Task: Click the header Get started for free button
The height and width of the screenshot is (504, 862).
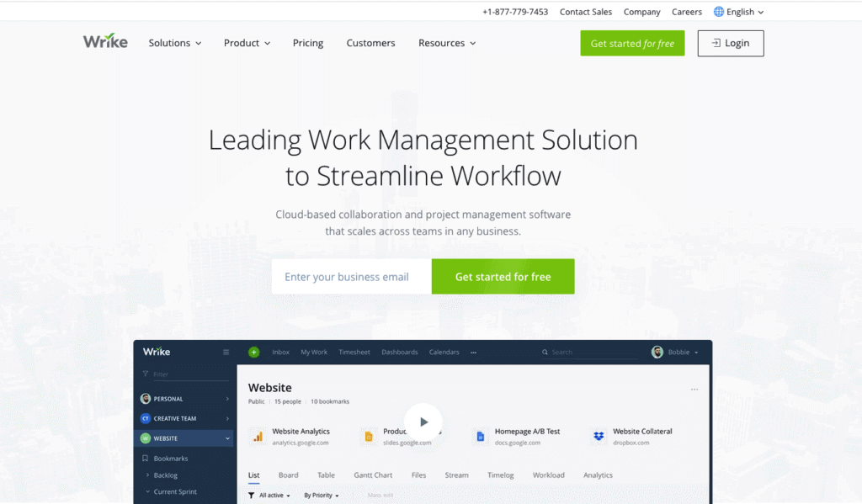Action: click(632, 44)
